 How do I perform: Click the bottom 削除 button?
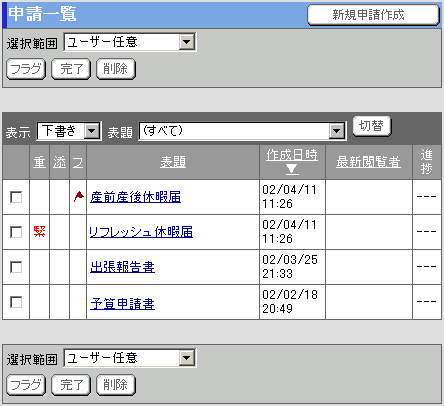tap(116, 385)
